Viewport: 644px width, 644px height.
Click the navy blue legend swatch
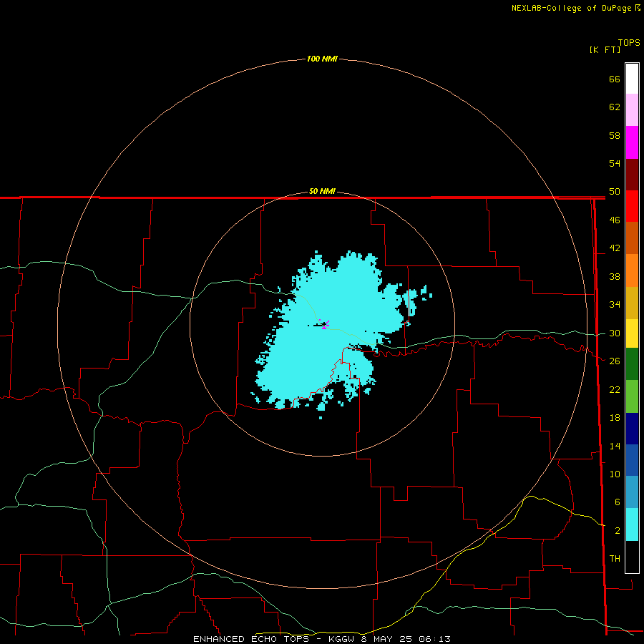pyautogui.click(x=632, y=429)
